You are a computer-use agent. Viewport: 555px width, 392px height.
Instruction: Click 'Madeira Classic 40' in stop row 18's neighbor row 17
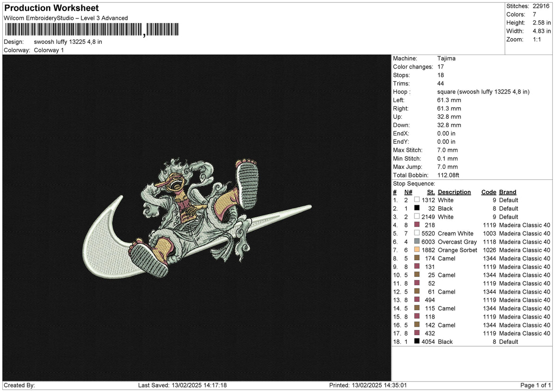[525, 333]
